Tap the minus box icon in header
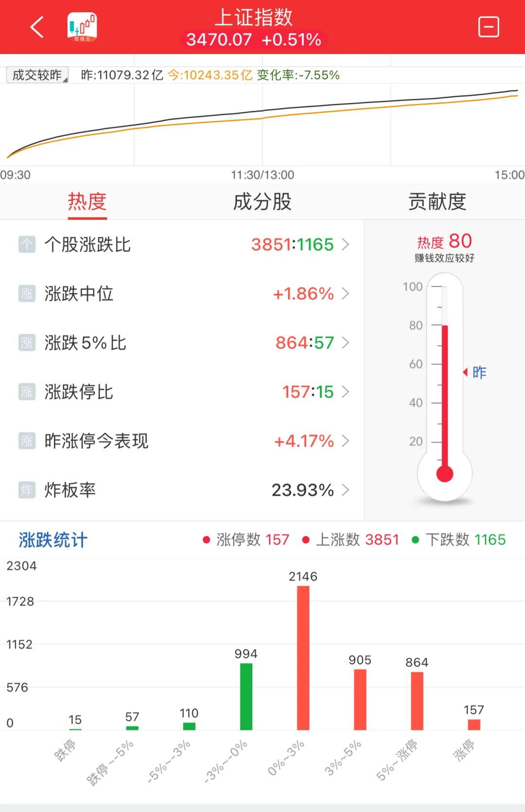 coord(489,27)
